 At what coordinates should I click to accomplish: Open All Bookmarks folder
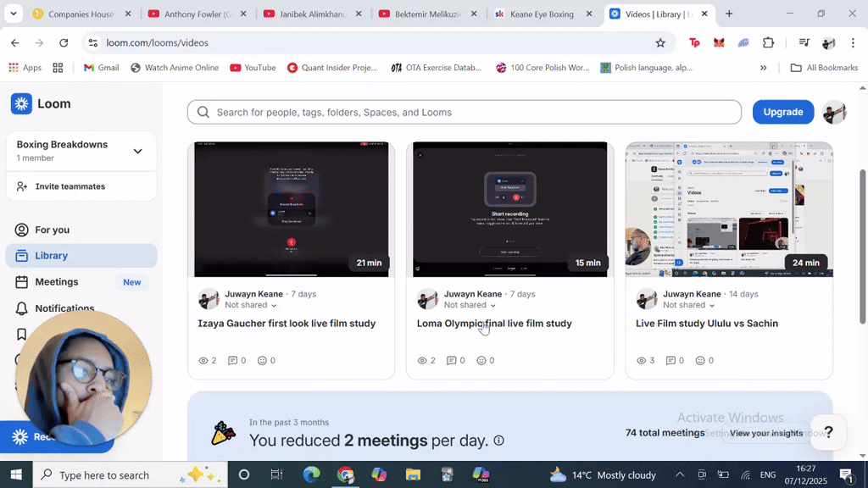point(824,68)
